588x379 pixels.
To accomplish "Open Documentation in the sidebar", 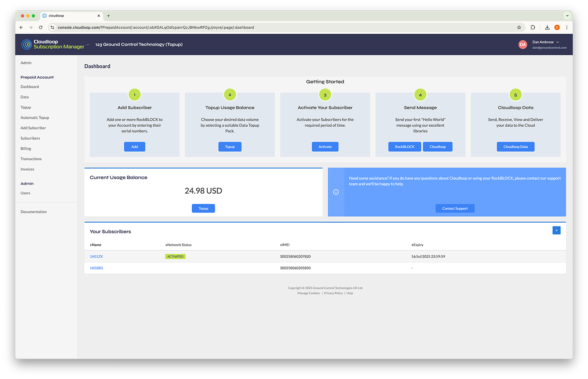I will [x=34, y=212].
